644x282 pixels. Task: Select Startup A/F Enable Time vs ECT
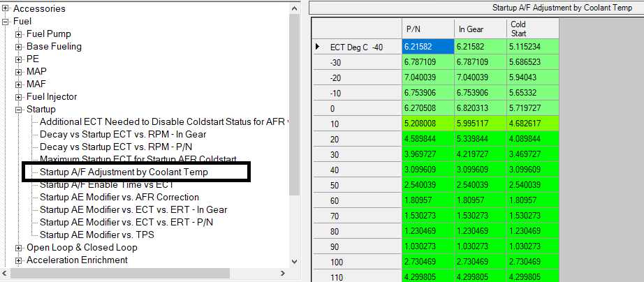[x=106, y=185]
